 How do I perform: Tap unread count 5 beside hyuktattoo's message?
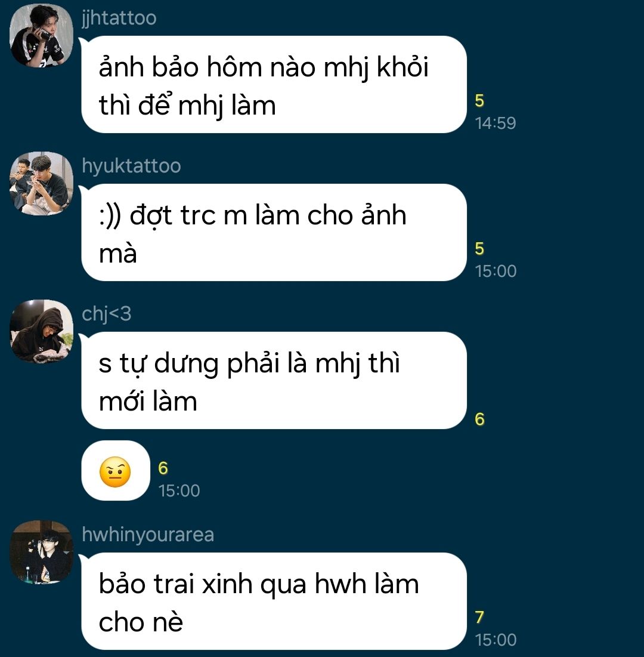click(x=479, y=249)
